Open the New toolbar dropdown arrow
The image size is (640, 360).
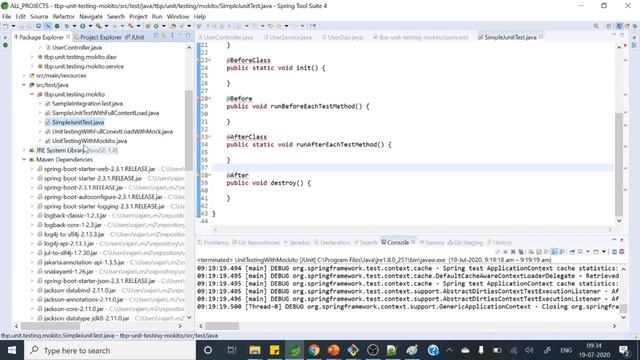point(13,26)
